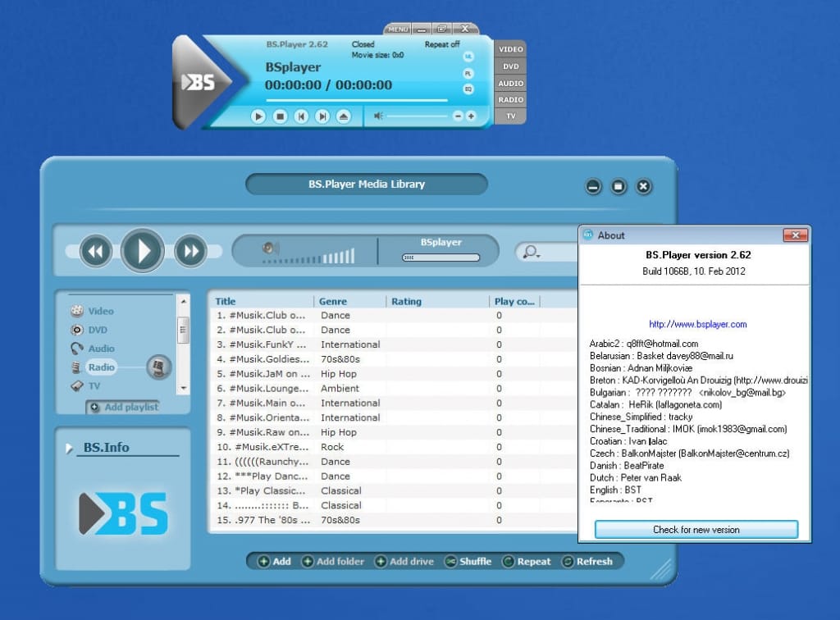Viewport: 840px width, 620px height.
Task: Skip to next track in BS.Player main window
Action: [322, 116]
